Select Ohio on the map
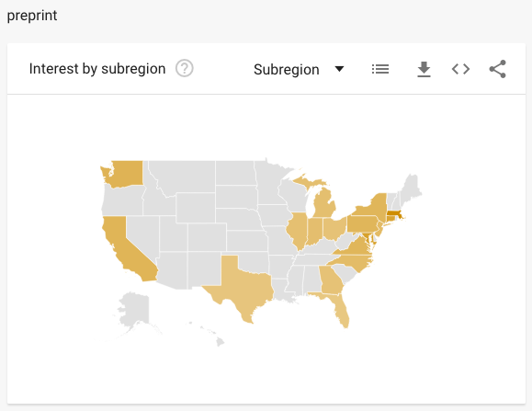532x411 pixels. pyautogui.click(x=334, y=227)
